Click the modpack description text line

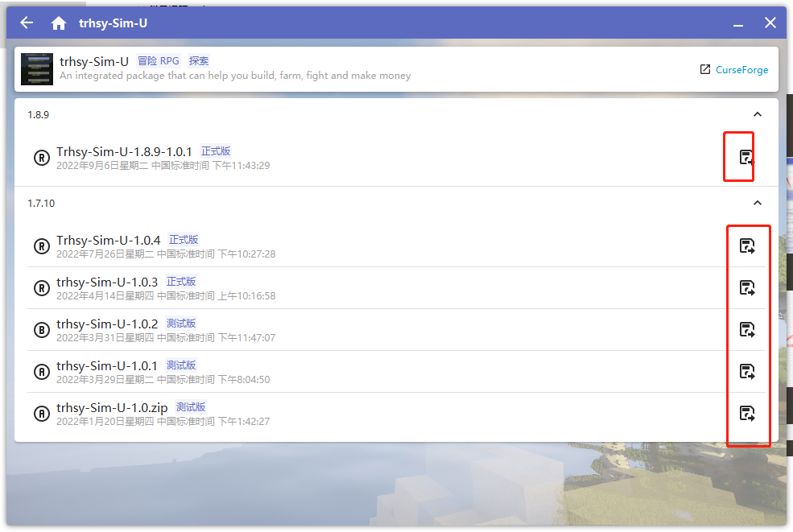235,76
